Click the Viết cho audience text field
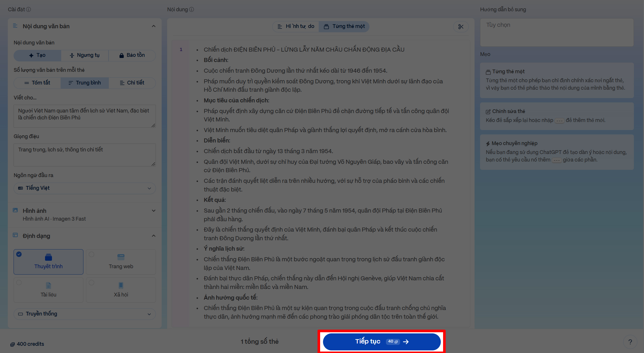Screen dimensions: 644x353 [85, 116]
